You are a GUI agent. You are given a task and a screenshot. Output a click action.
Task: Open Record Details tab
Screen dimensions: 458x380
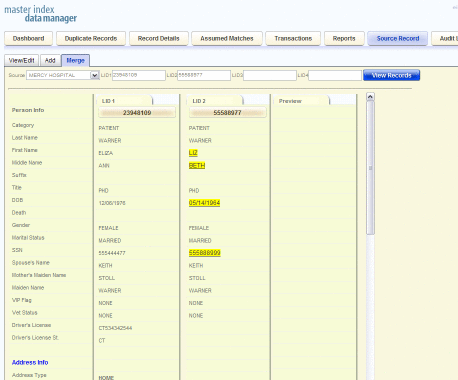point(159,39)
